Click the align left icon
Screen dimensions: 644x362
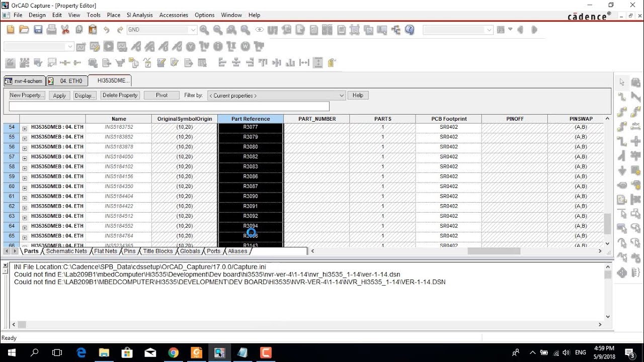[x=222, y=63]
